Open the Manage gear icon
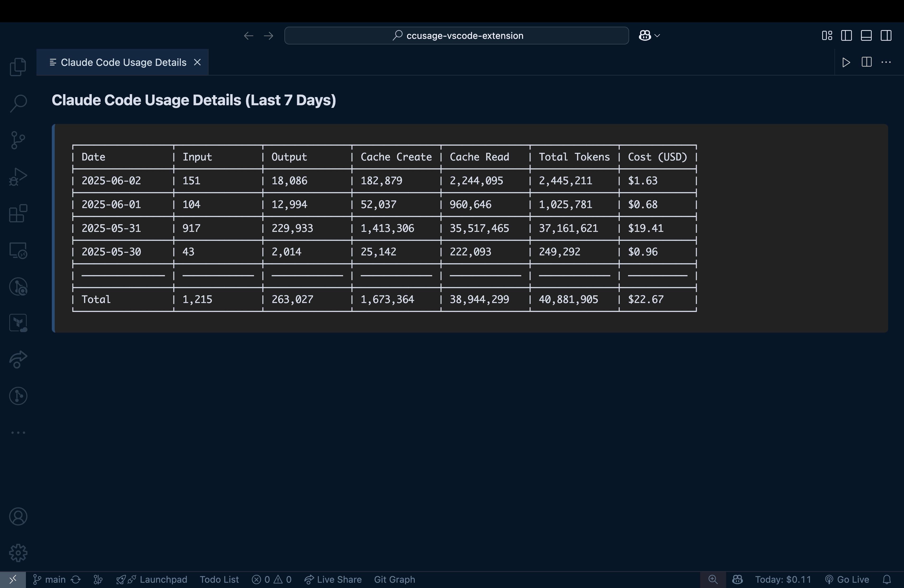Viewport: 904px width, 588px height. (18, 553)
